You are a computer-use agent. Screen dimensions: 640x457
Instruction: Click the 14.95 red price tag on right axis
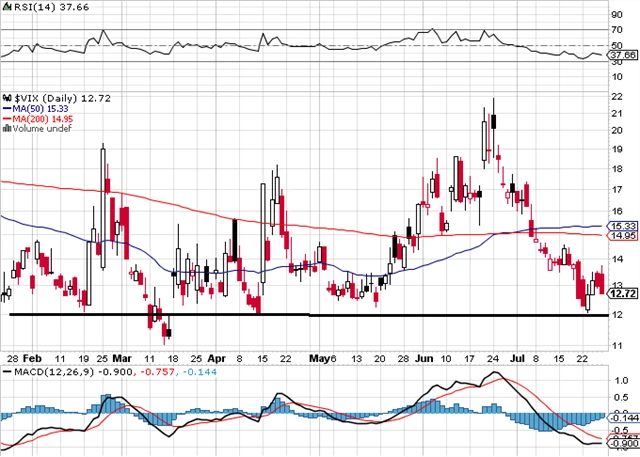(623, 236)
